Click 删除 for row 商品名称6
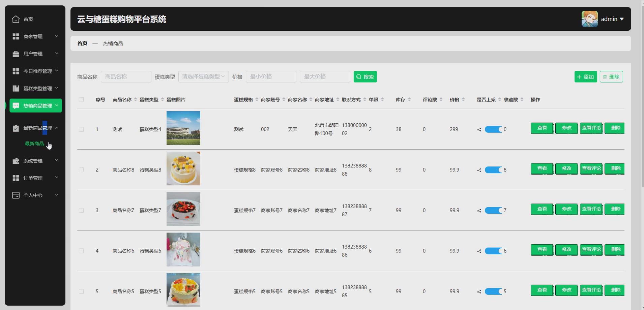Screen dimensions: 644x310 pyautogui.click(x=615, y=250)
